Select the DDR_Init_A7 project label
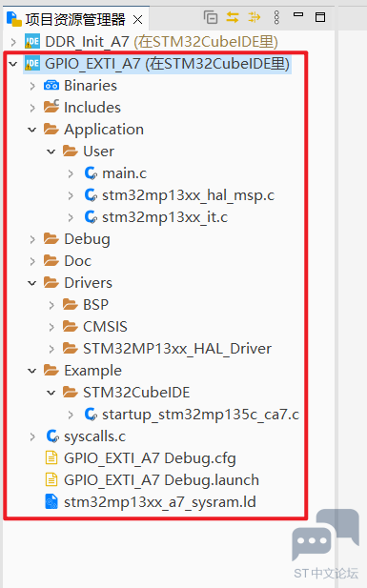The width and height of the screenshot is (367, 588). tap(161, 42)
